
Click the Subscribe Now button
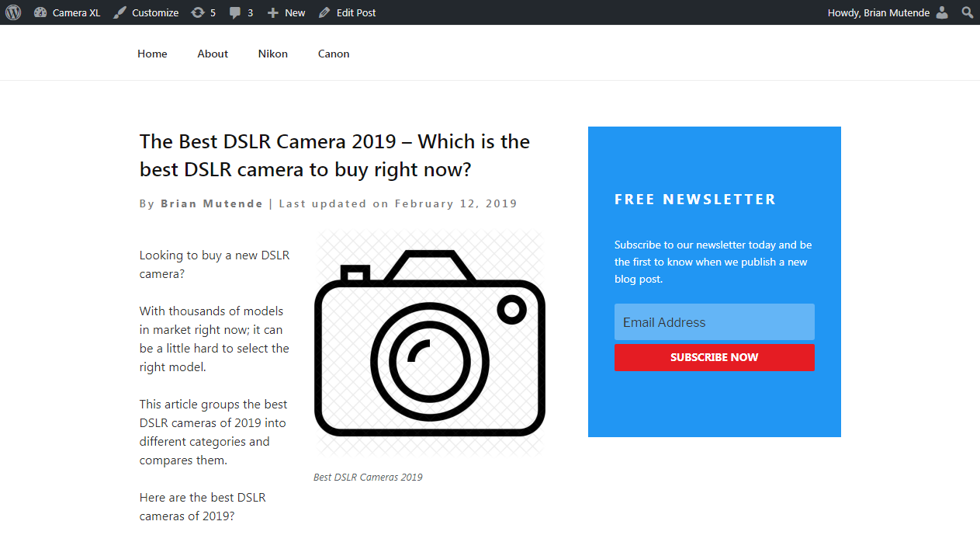click(715, 357)
